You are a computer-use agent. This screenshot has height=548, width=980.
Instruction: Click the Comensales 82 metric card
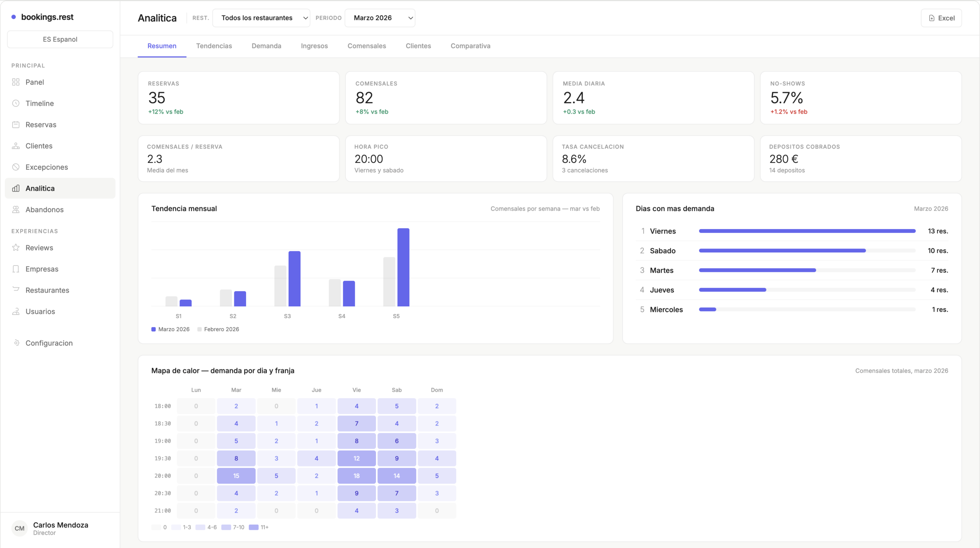click(x=446, y=98)
